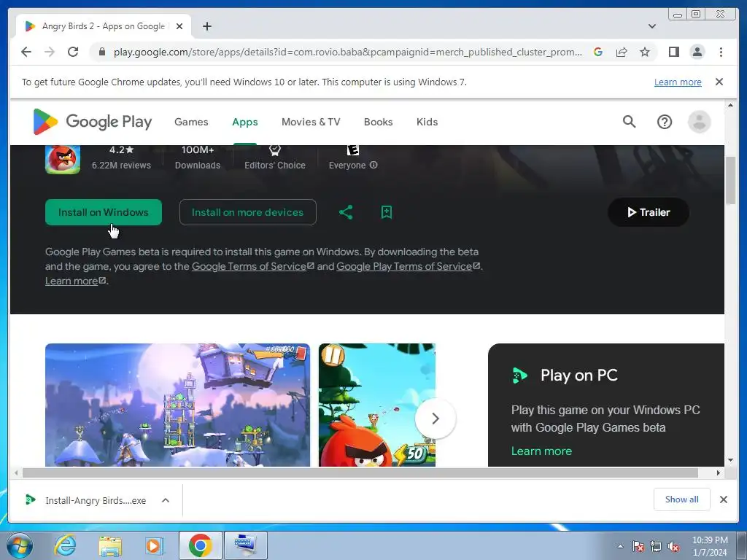Open Windows Media Player from taskbar
Viewport: 747px width, 560px height.
(155, 545)
